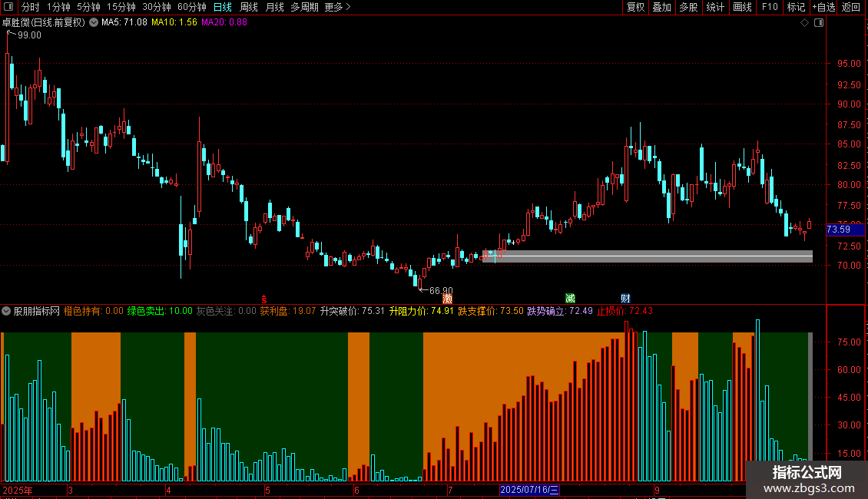
Task: Open the 多周期 multi-period view
Action: click(x=304, y=7)
